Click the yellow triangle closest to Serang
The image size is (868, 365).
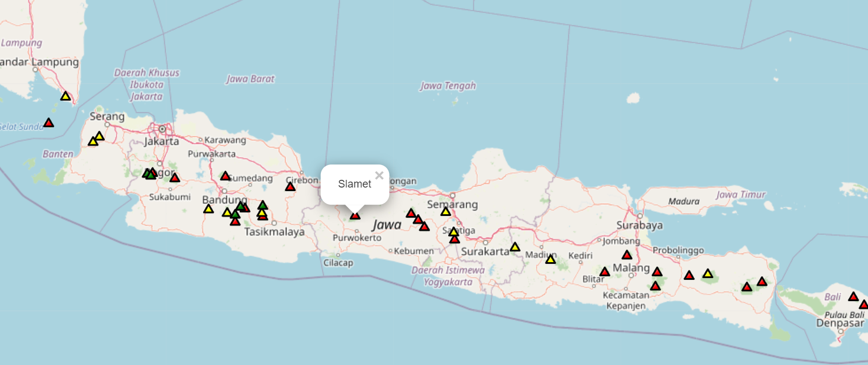tap(99, 136)
